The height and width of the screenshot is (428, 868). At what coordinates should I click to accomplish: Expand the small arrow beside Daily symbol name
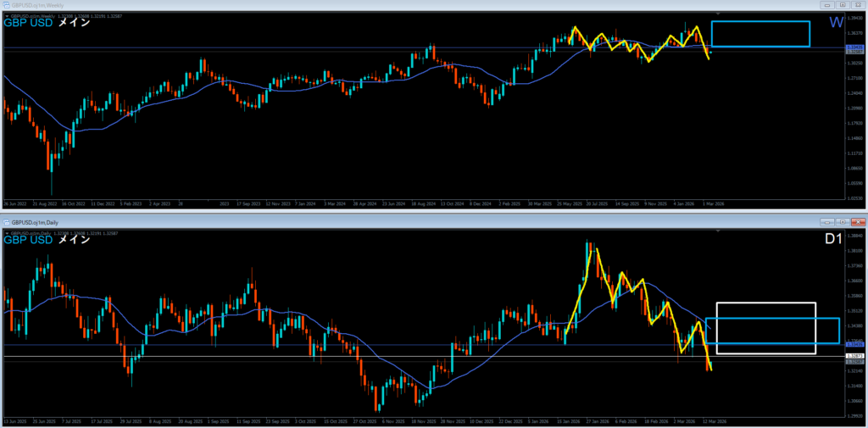coord(7,232)
